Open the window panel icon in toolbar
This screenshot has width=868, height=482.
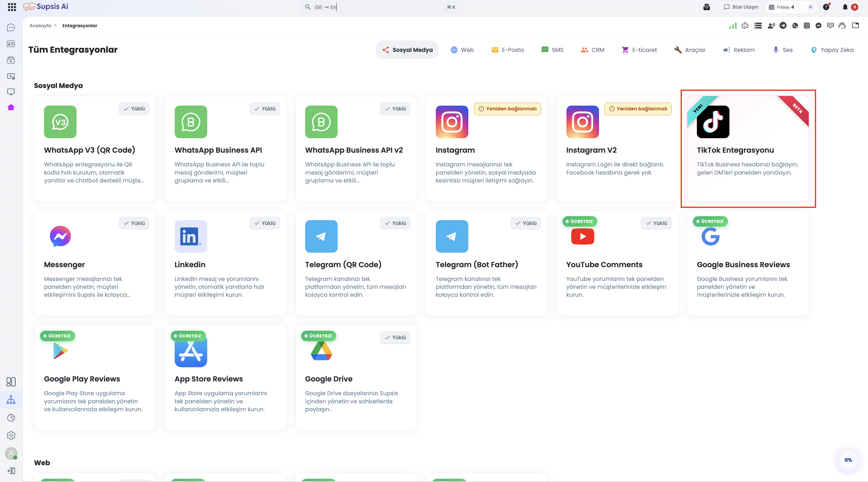[x=855, y=26]
